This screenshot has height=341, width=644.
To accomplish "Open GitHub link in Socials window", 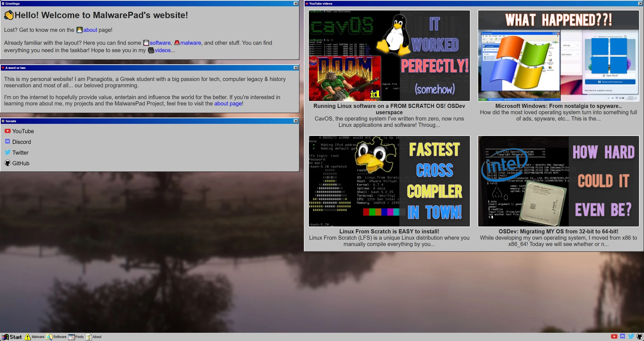I will coord(21,163).
